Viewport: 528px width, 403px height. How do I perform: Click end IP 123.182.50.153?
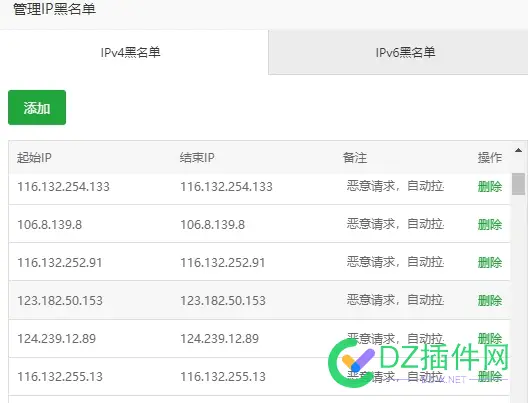point(223,301)
